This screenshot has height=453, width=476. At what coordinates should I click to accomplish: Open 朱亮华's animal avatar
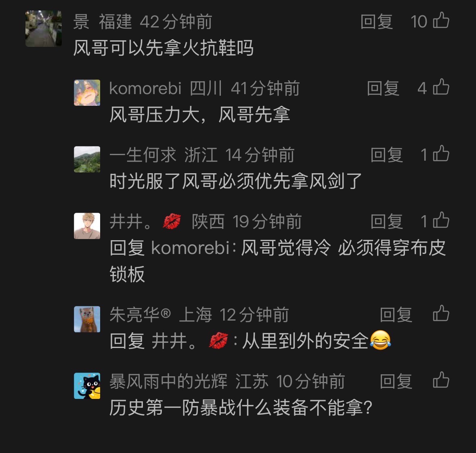[x=87, y=319]
